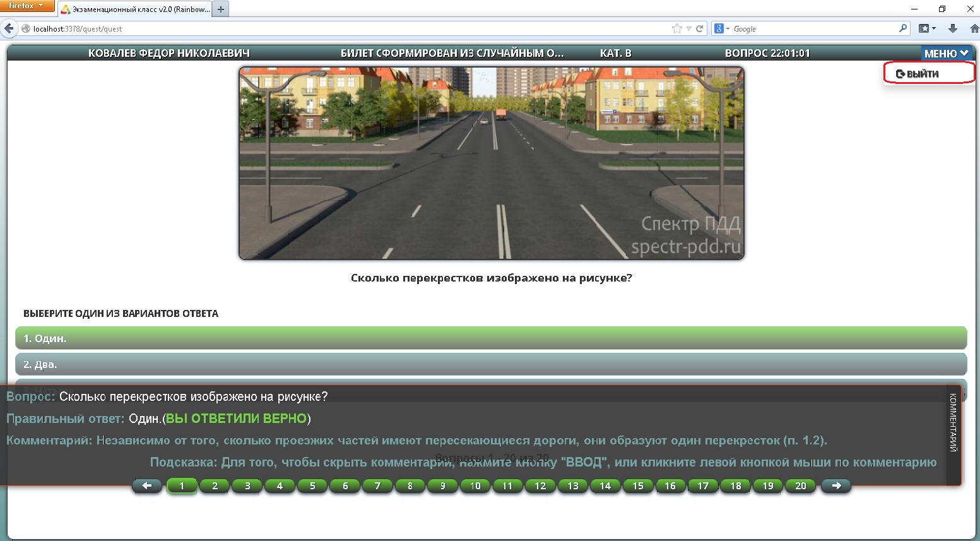Click the road intersection question image
980x541 pixels.
coord(492,163)
